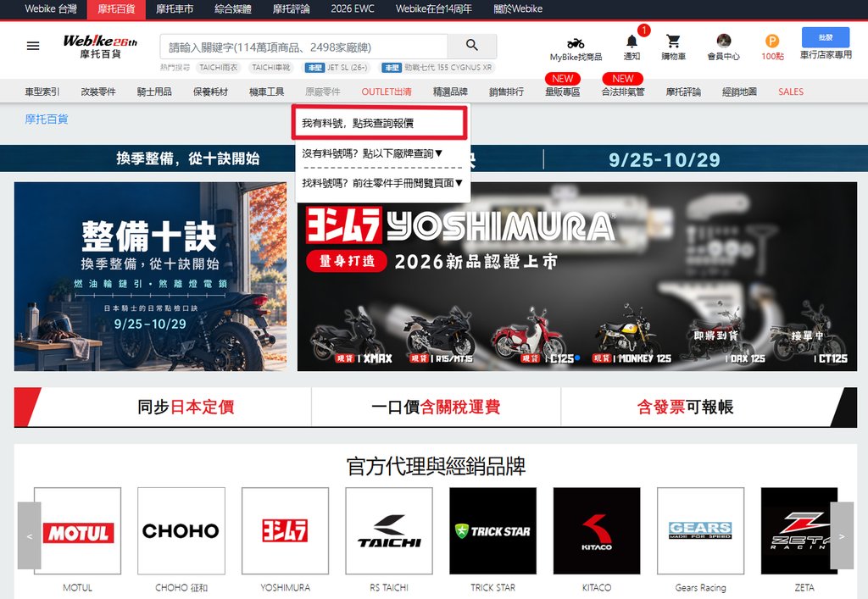Open the shopping cart icon
The image size is (868, 599).
point(673,42)
